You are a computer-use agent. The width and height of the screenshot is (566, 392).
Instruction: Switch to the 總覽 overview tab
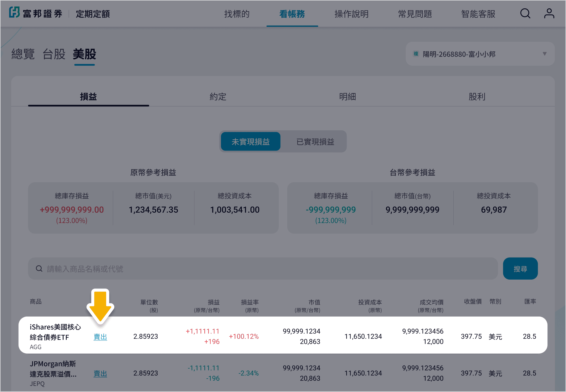click(x=23, y=54)
